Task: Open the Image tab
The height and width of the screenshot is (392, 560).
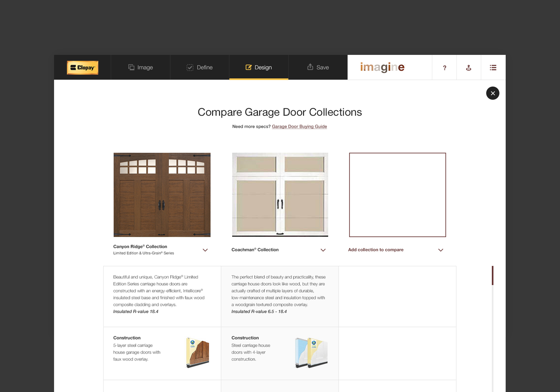Action: (x=141, y=67)
